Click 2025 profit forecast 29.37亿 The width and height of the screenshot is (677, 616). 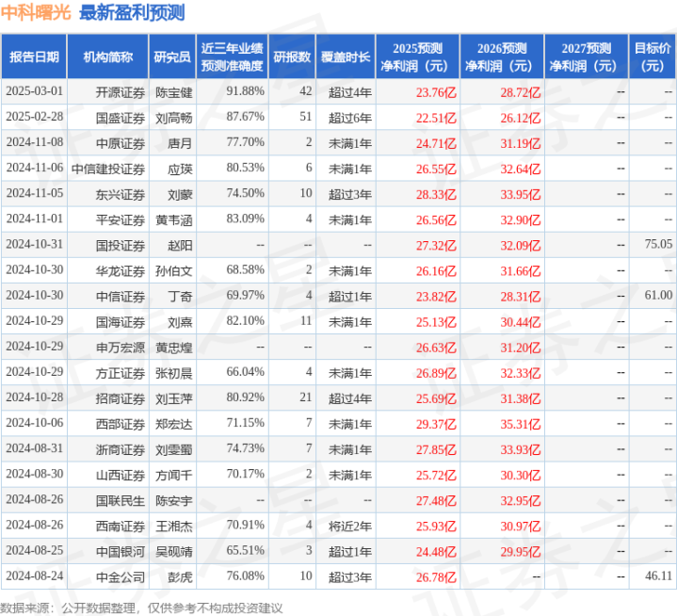click(436, 424)
